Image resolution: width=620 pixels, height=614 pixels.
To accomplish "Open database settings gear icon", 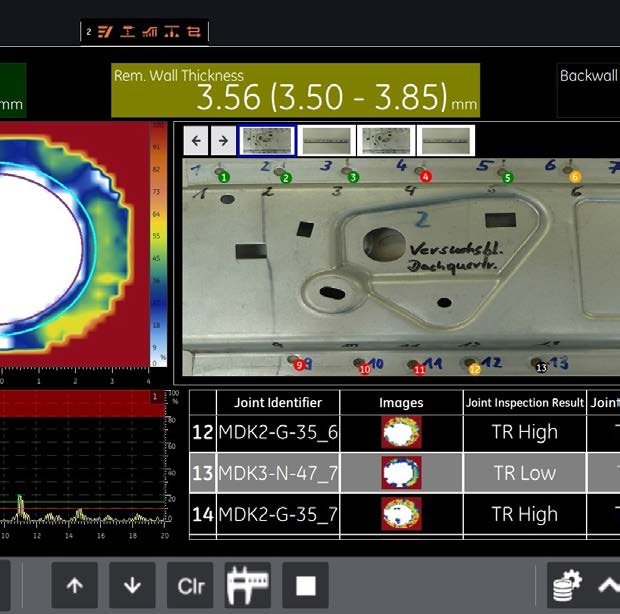I will tap(567, 585).
